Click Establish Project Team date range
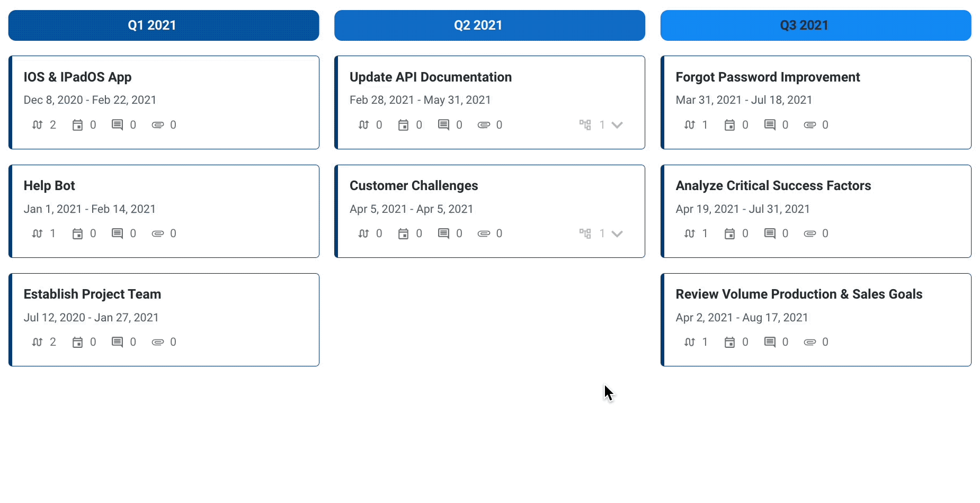 [x=91, y=318]
